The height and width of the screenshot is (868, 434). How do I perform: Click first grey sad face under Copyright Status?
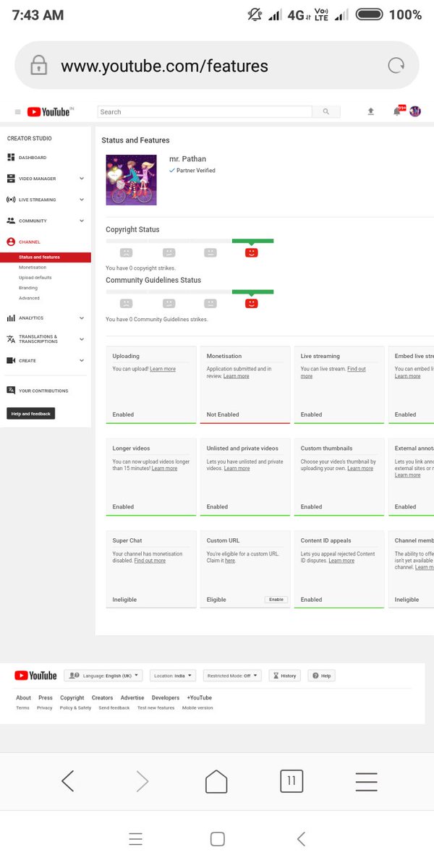click(126, 253)
